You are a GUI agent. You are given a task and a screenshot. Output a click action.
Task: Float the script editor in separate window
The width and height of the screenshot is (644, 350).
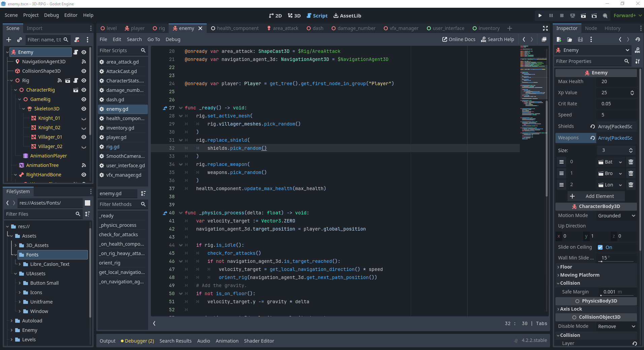tap(544, 39)
